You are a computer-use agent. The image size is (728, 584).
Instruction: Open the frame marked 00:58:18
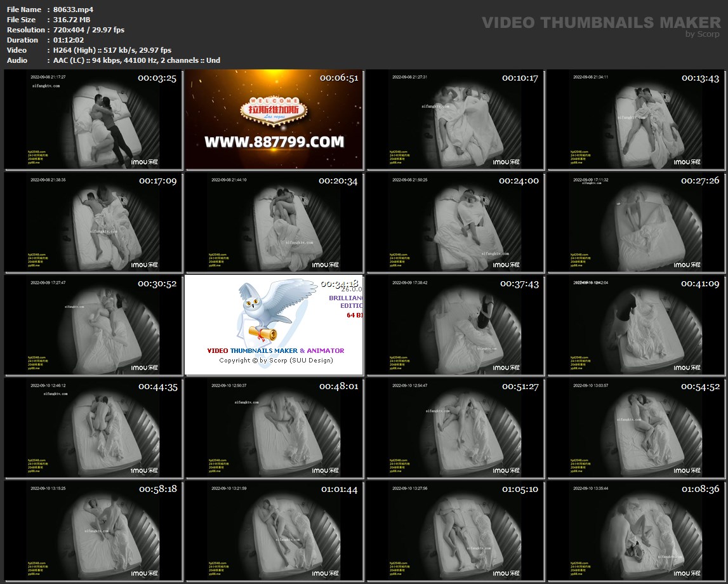click(93, 531)
